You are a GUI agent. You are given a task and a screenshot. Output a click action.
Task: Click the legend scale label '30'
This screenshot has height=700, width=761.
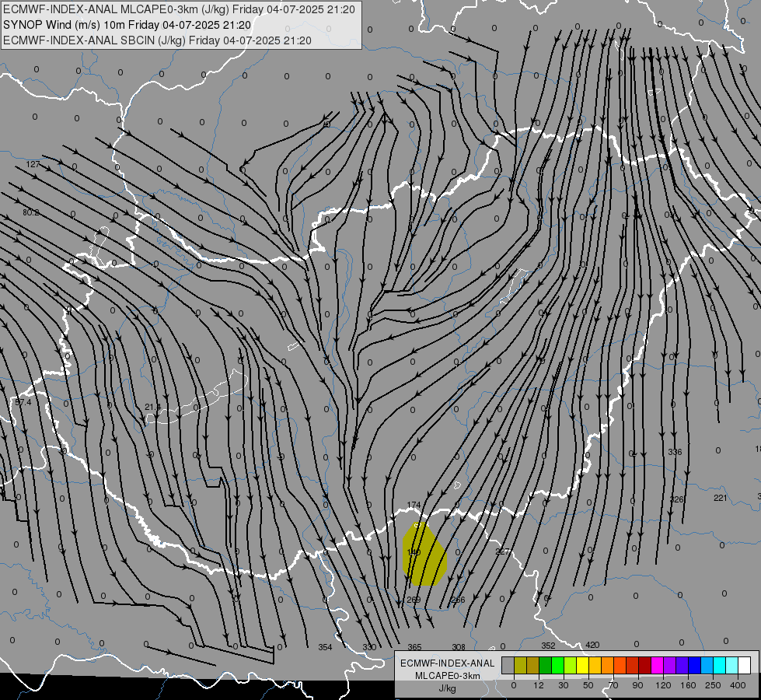click(x=563, y=685)
